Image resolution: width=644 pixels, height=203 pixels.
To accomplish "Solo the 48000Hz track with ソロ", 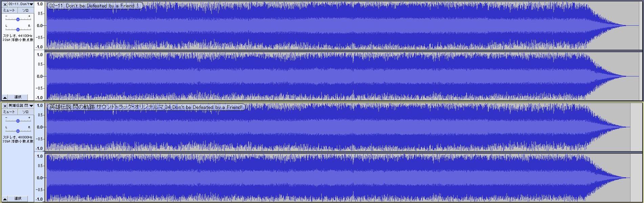I will pos(25,112).
